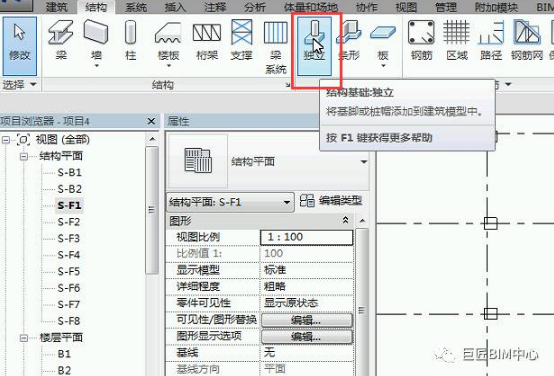Switch to the 插入 ribbon tab
Screen dimensions: 554x376
click(x=175, y=7)
